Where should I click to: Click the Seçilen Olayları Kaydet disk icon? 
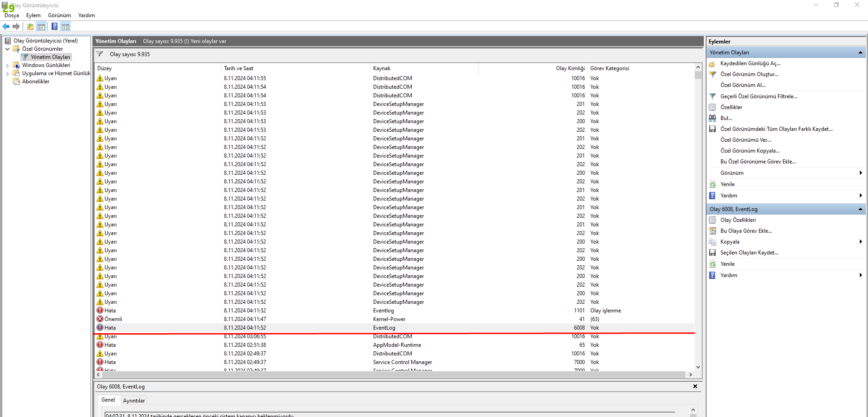[712, 253]
